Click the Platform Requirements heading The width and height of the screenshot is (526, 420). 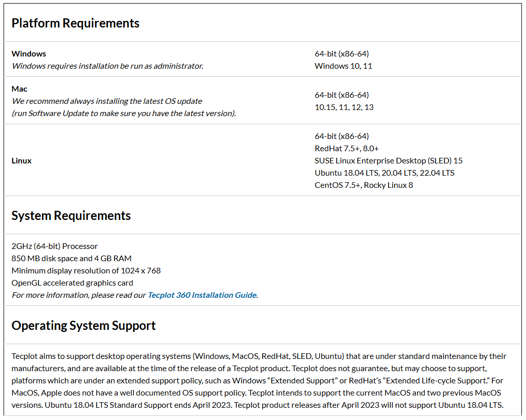click(75, 23)
